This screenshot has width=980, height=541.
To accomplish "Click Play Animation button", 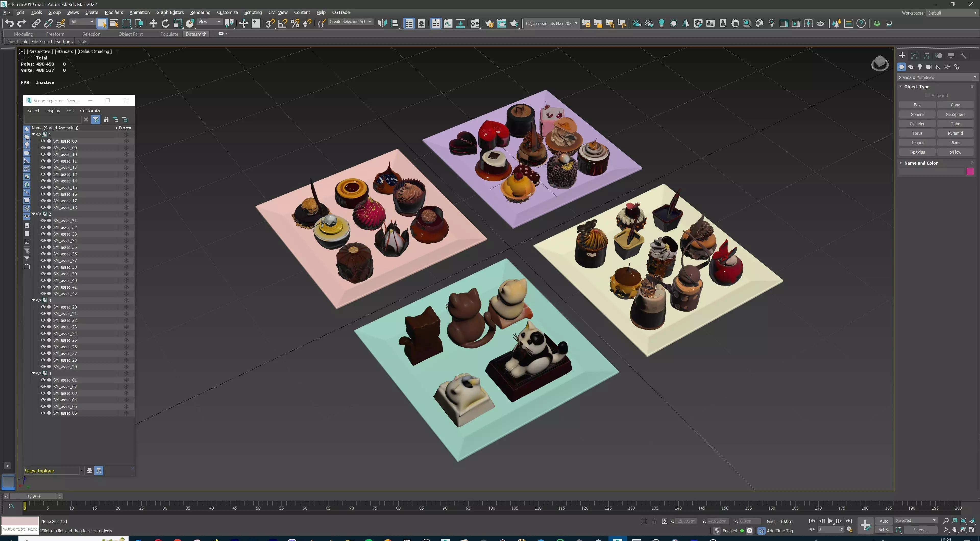I will (x=830, y=521).
